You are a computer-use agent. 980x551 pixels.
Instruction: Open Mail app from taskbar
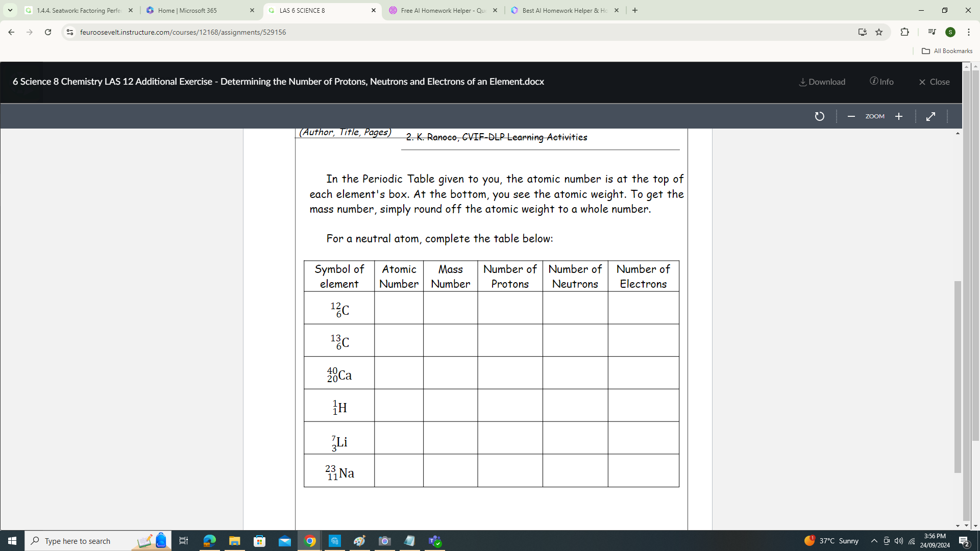pyautogui.click(x=285, y=541)
